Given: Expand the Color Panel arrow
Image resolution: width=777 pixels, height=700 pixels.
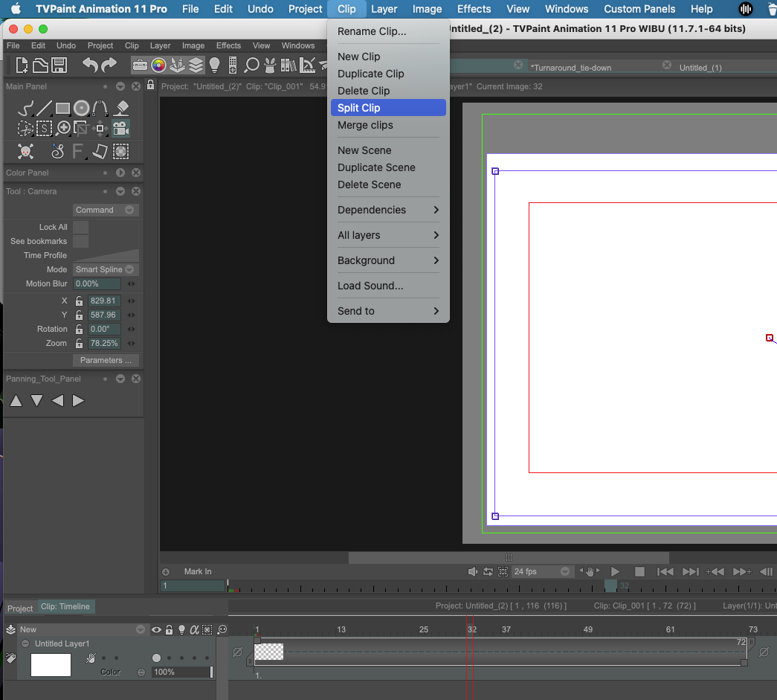Looking at the screenshot, I should tap(120, 173).
